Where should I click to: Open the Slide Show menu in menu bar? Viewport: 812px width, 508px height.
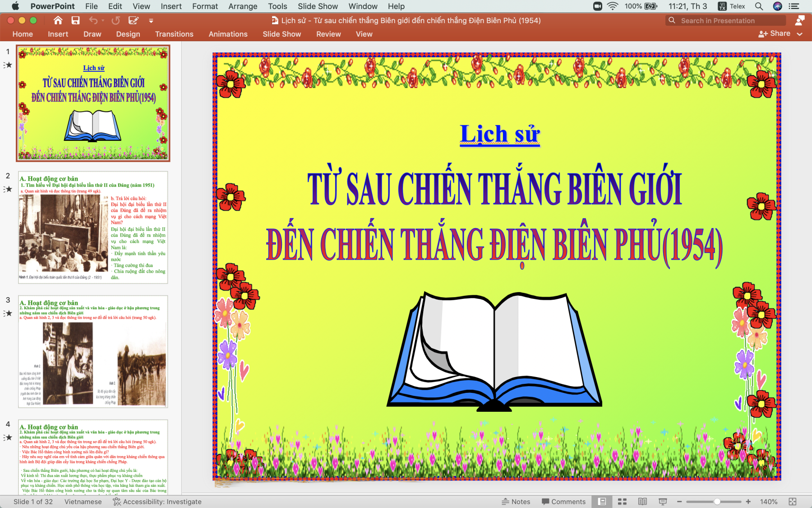318,6
